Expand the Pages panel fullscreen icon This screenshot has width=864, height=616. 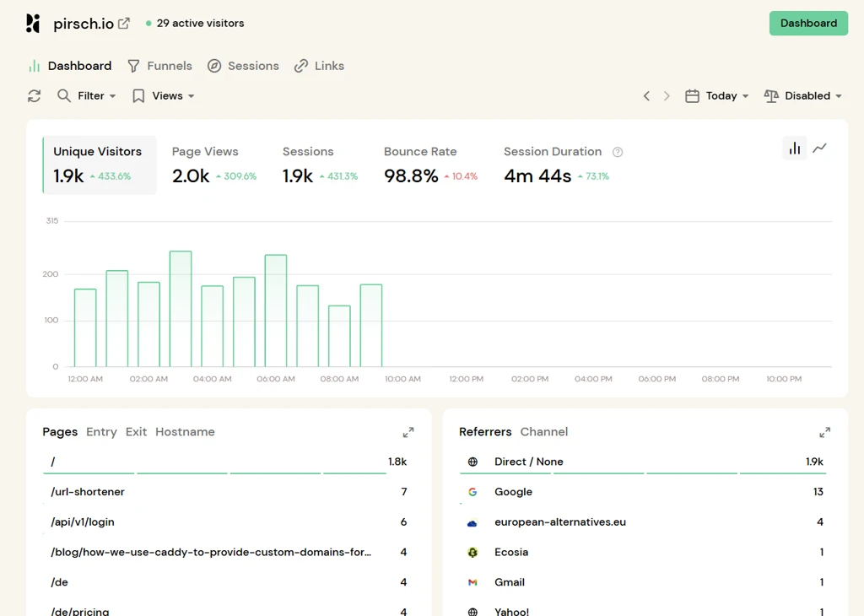coord(408,433)
